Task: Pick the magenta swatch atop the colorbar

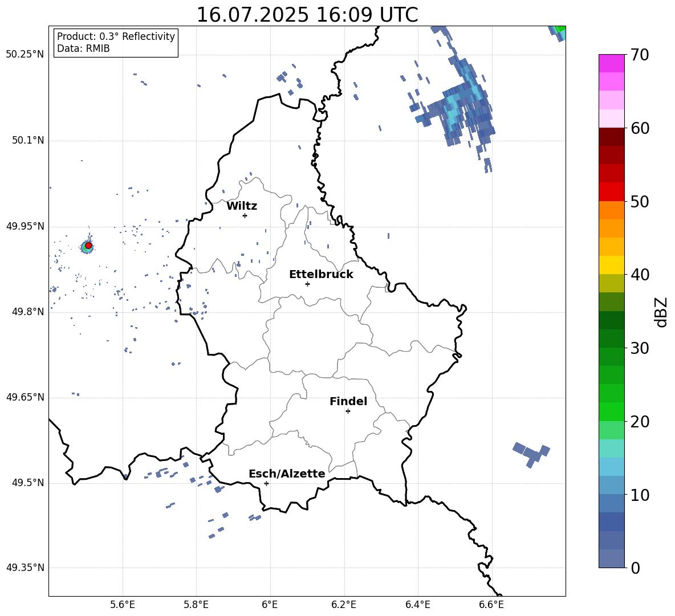Action: pos(611,63)
